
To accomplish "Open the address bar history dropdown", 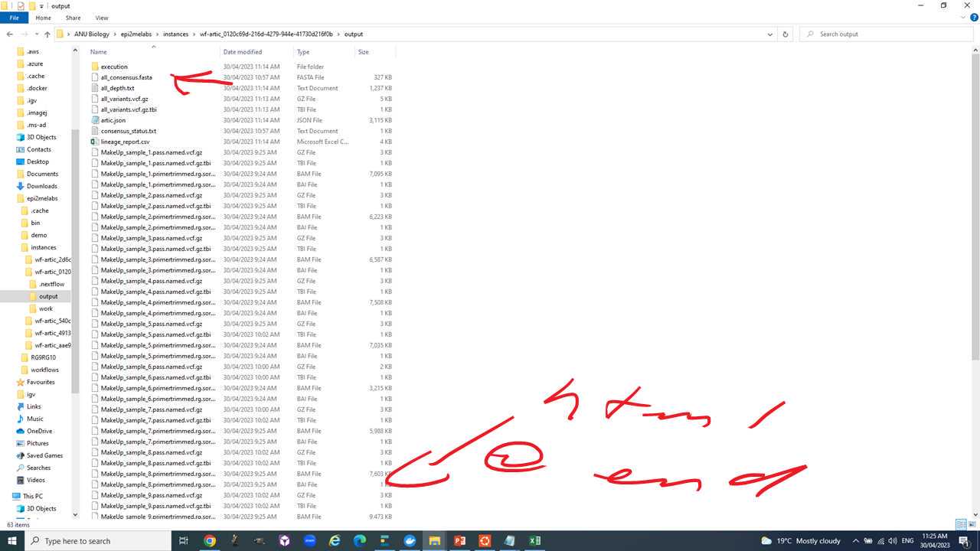I will 769,34.
